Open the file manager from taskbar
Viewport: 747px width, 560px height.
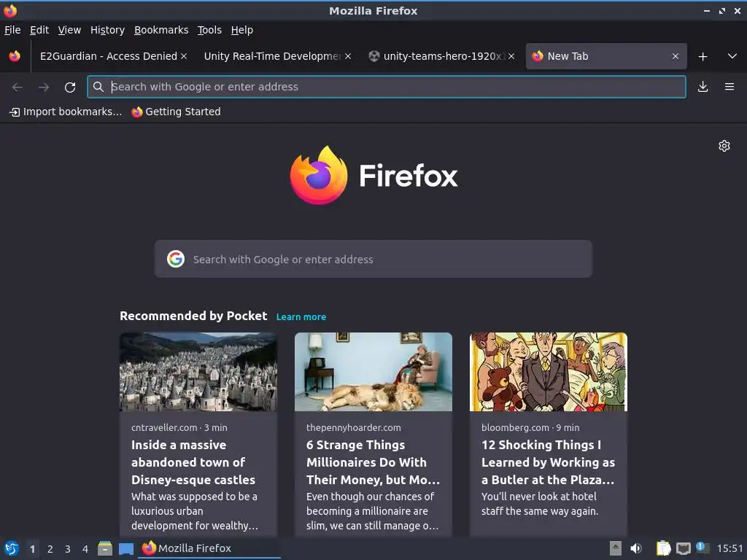coord(105,548)
